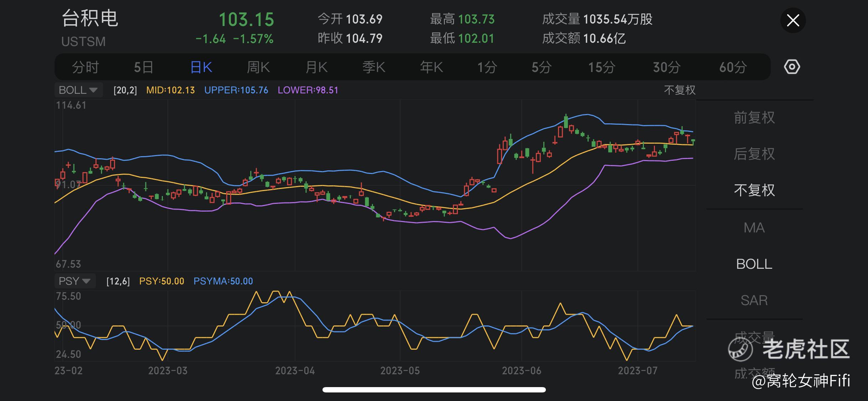868x401 pixels.
Task: Open chart settings hexagon icon
Action: (792, 67)
